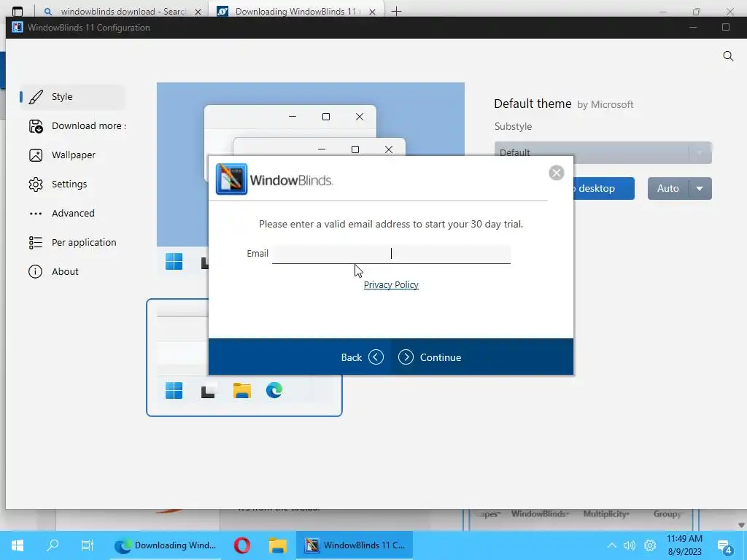Focus the Email input field

point(391,253)
